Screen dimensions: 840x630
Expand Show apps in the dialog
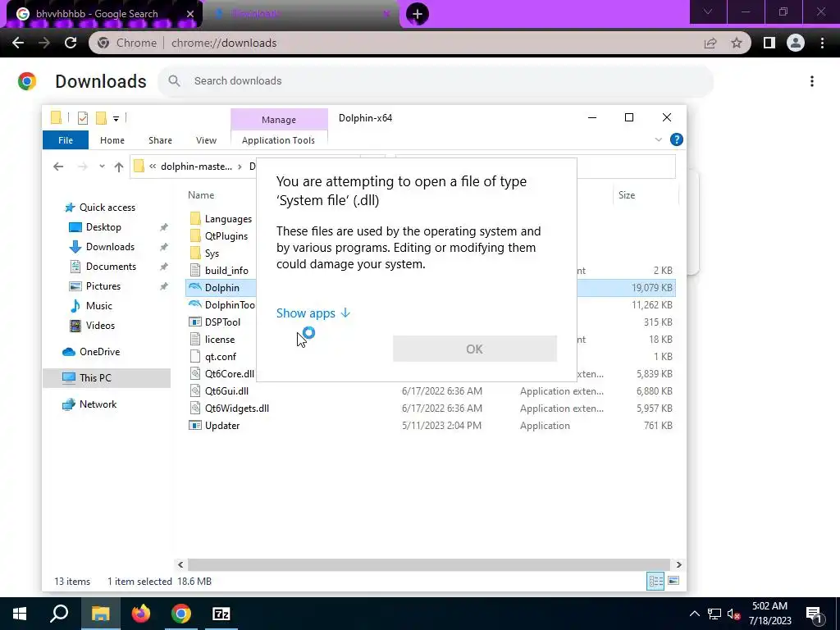point(313,313)
